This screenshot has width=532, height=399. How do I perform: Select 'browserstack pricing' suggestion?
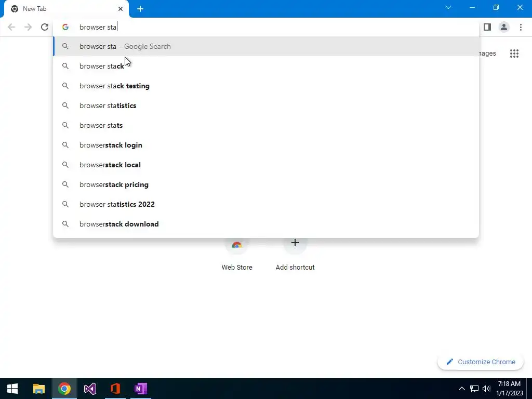pyautogui.click(x=267, y=184)
